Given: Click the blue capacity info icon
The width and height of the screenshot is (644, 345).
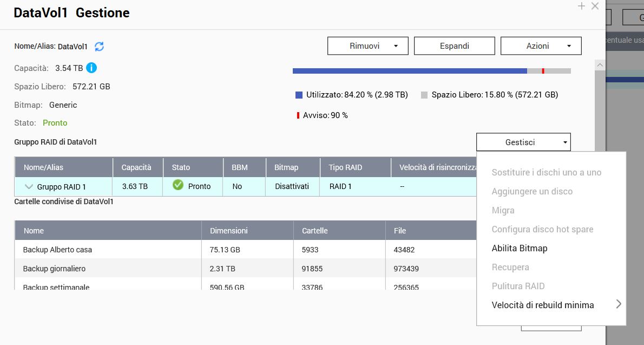Looking at the screenshot, I should click(91, 68).
